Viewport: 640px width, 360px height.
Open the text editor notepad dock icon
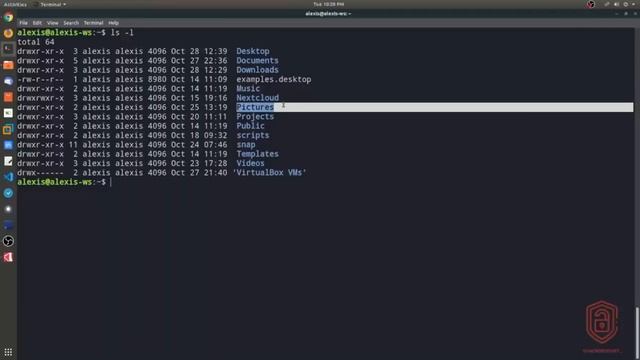tap(8, 161)
